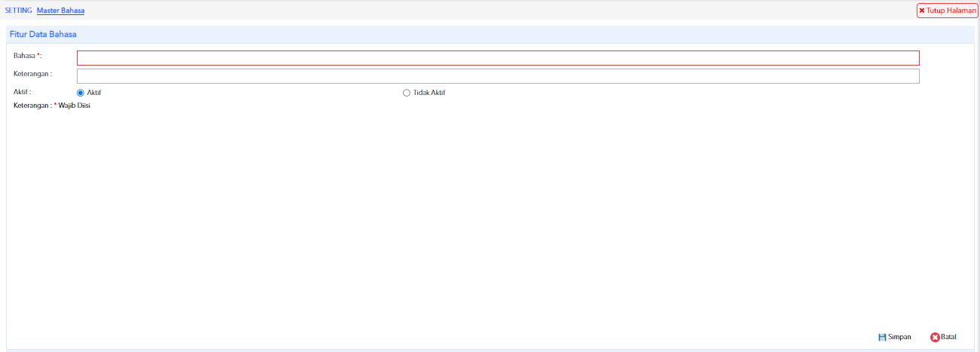Click the Simpan floppy disk icon
The height and width of the screenshot is (352, 980).
(x=882, y=337)
